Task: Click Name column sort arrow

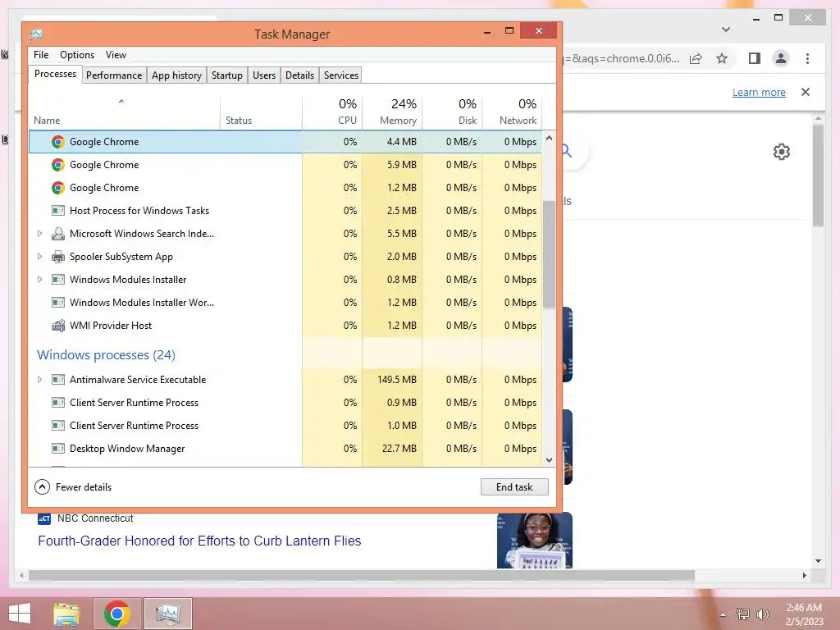Action: tap(121, 101)
